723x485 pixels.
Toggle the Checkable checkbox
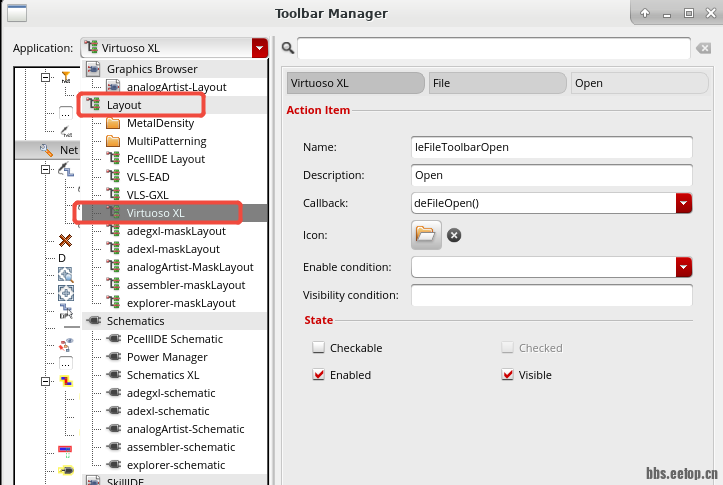319,348
